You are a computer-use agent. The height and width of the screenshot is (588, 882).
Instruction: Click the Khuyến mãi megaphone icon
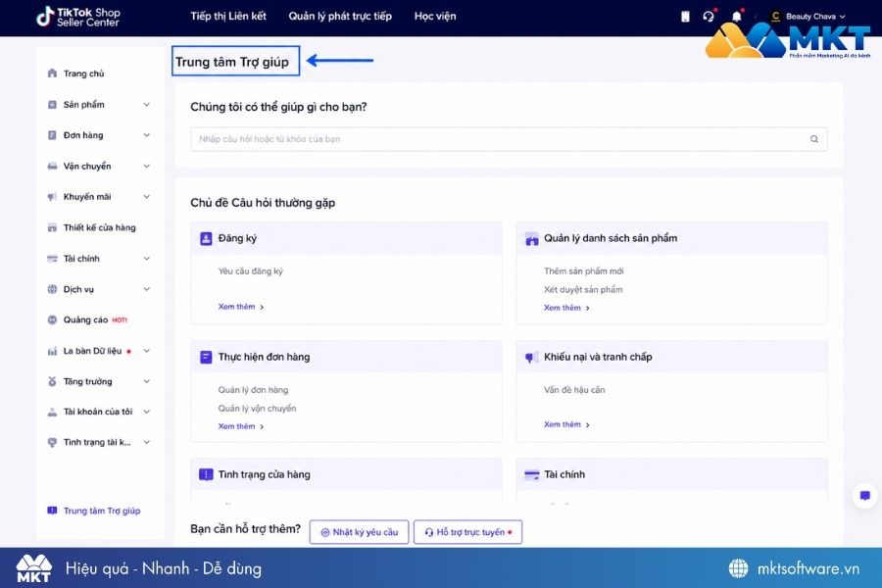click(52, 196)
